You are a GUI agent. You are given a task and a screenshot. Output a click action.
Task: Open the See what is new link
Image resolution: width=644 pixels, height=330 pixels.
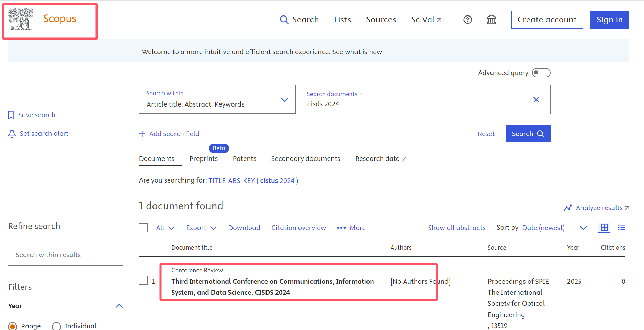click(x=357, y=52)
